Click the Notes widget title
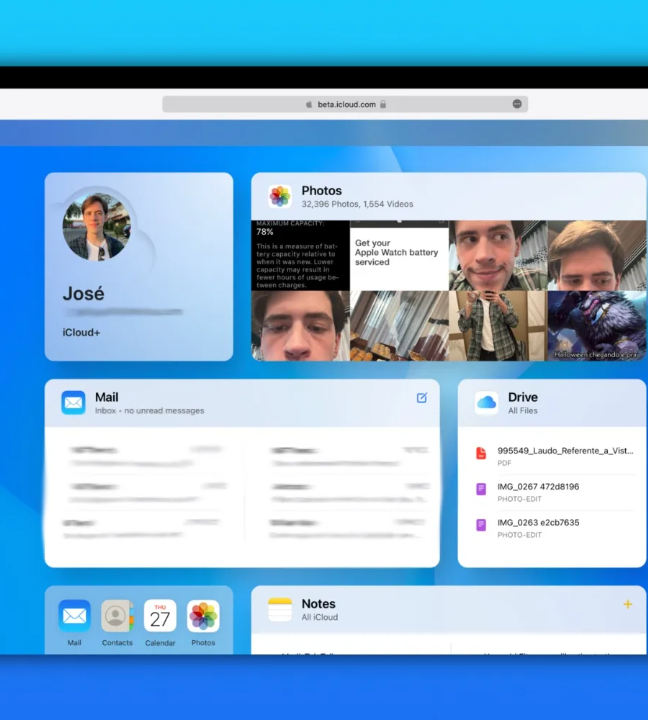The image size is (648, 720). pos(318,603)
